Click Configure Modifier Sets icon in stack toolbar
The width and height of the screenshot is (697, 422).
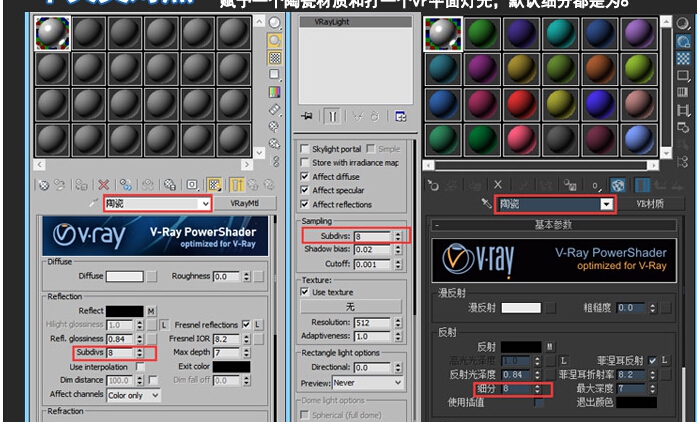[401, 116]
